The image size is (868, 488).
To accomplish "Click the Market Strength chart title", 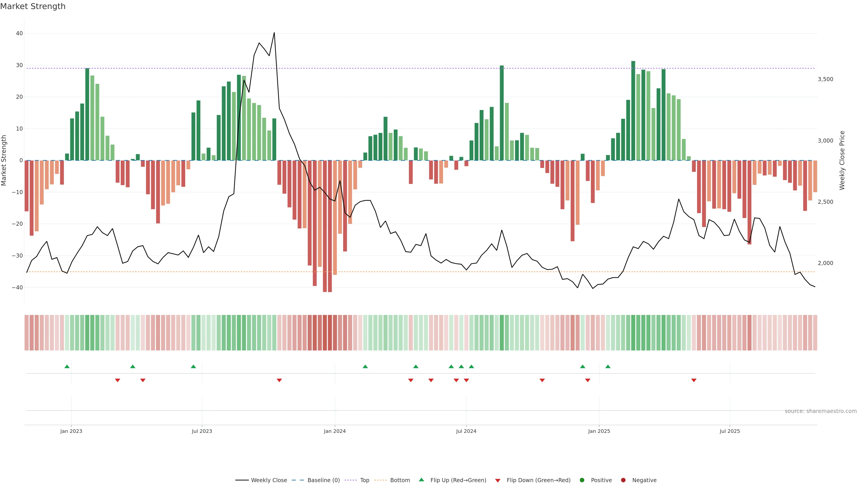I will [33, 6].
